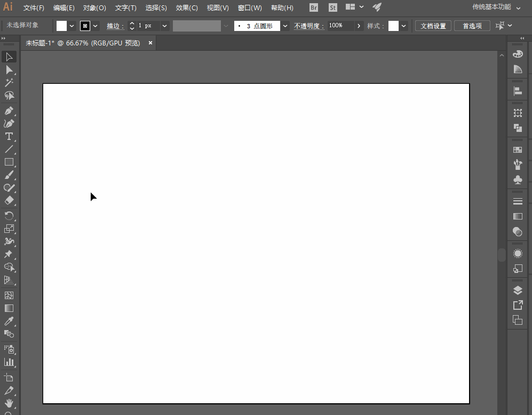Select the Magic Wand tool
532x415 pixels.
tap(9, 83)
